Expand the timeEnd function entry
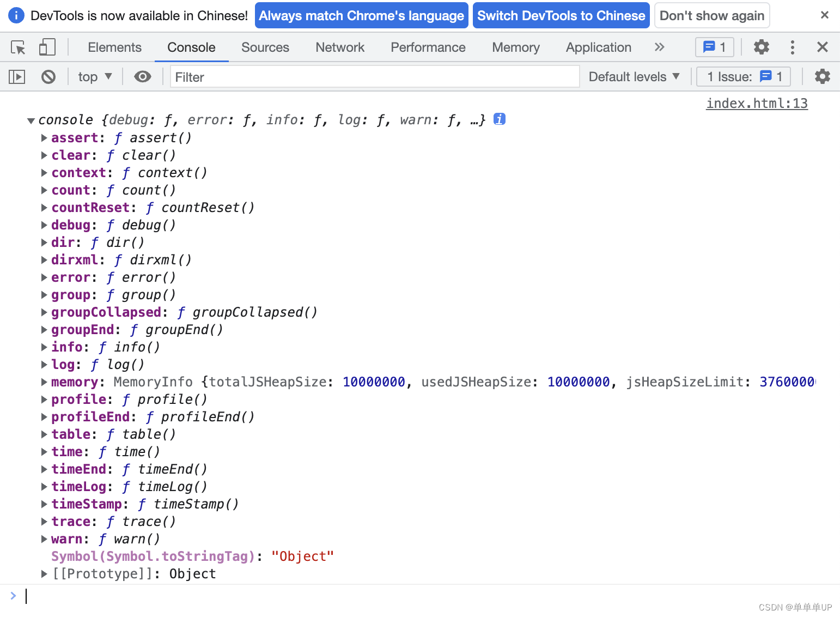This screenshot has height=617, width=840. coord(44,469)
